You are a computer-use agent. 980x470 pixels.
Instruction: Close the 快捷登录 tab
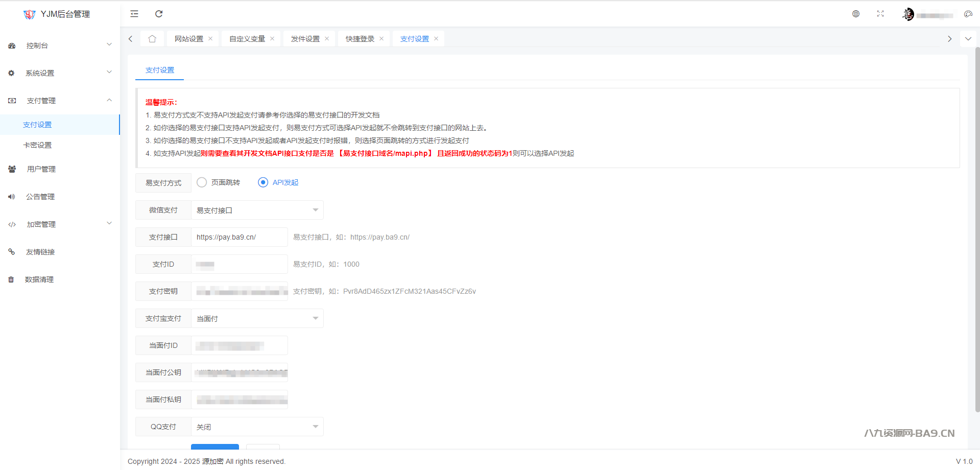click(x=381, y=39)
